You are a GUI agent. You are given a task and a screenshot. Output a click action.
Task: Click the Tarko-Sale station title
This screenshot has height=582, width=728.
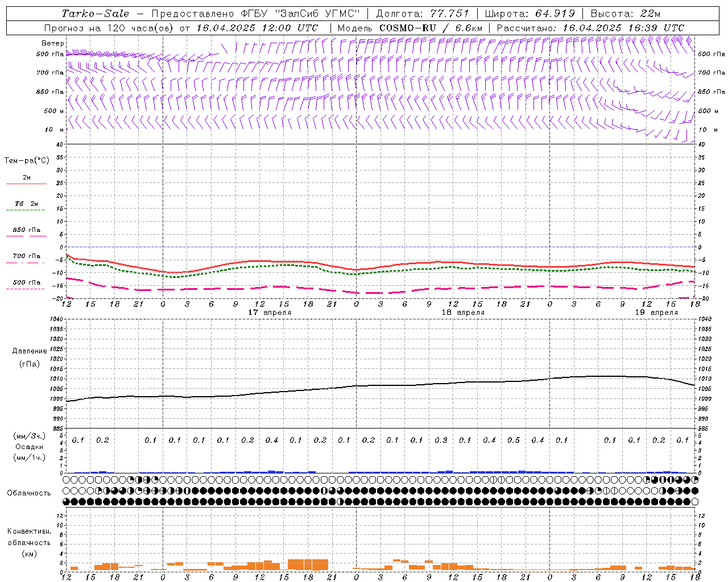coord(95,14)
